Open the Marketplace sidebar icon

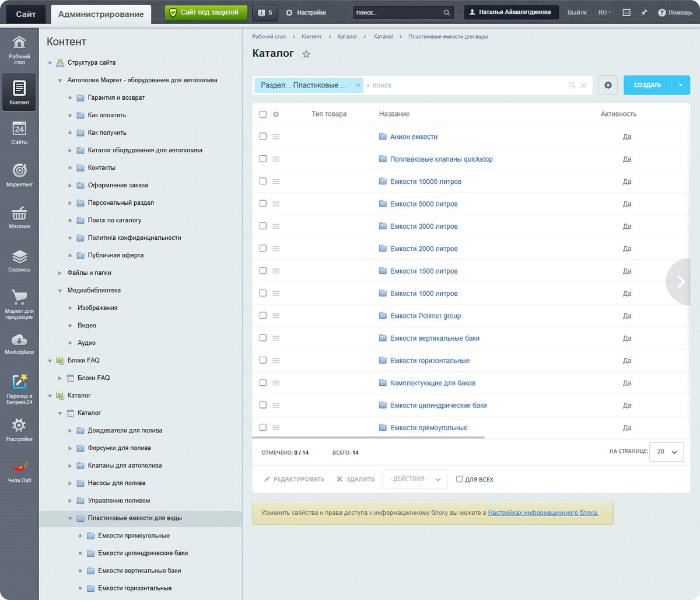tap(19, 344)
